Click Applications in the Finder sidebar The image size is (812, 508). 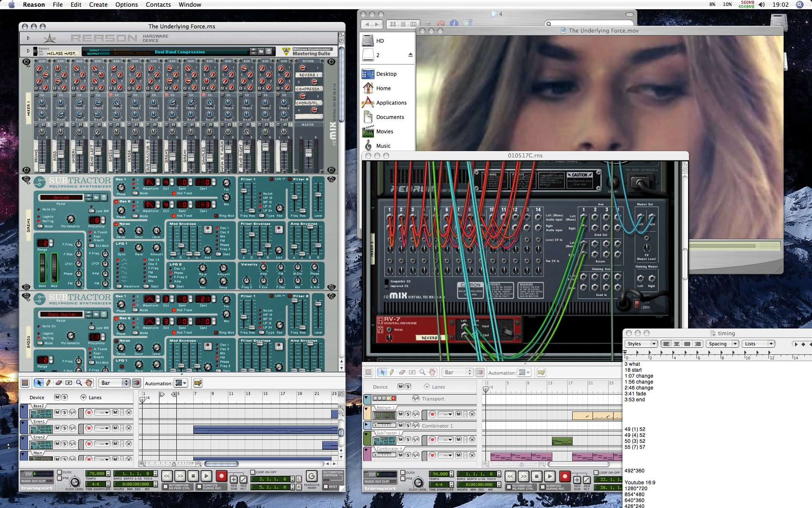(x=391, y=103)
